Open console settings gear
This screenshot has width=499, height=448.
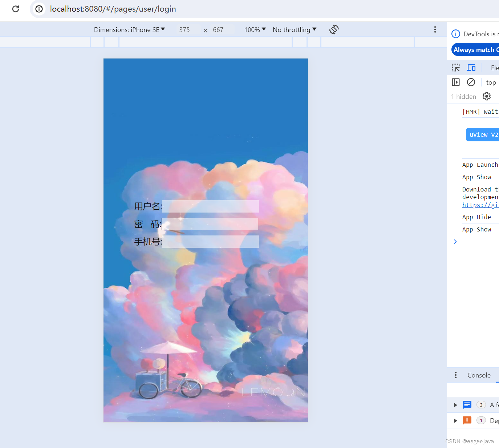click(487, 96)
